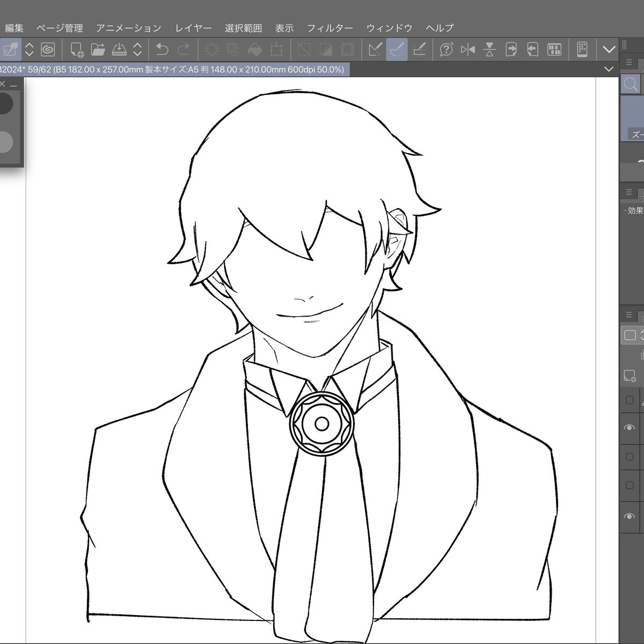Open the アニメーション menu

point(129,28)
